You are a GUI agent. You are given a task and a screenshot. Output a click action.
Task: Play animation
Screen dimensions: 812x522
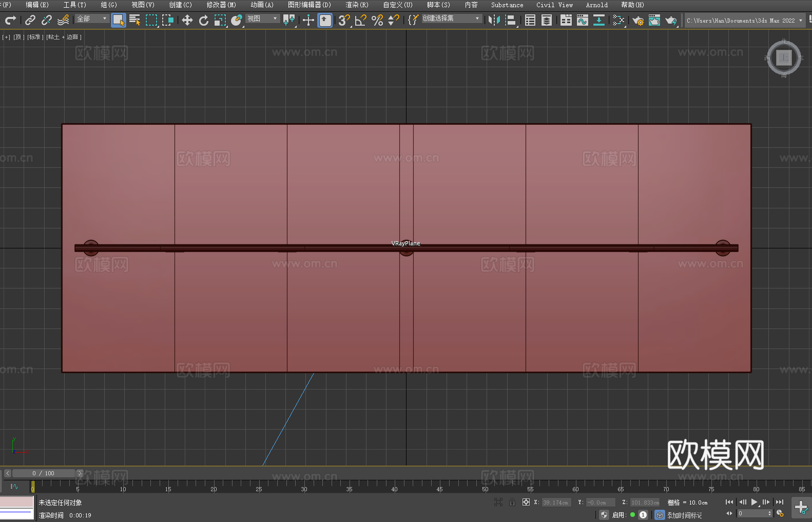click(x=755, y=502)
